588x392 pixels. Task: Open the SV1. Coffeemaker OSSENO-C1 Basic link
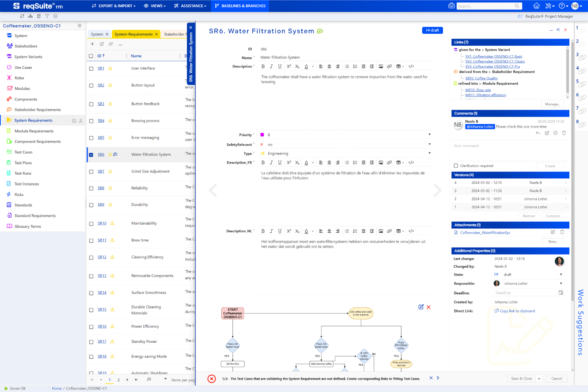pyautogui.click(x=494, y=56)
